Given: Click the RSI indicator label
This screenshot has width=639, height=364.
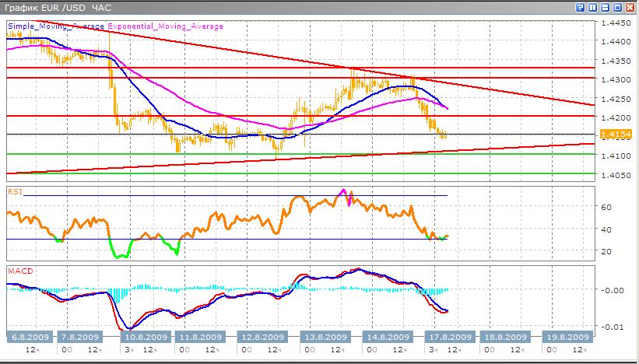Looking at the screenshot, I should tap(15, 191).
